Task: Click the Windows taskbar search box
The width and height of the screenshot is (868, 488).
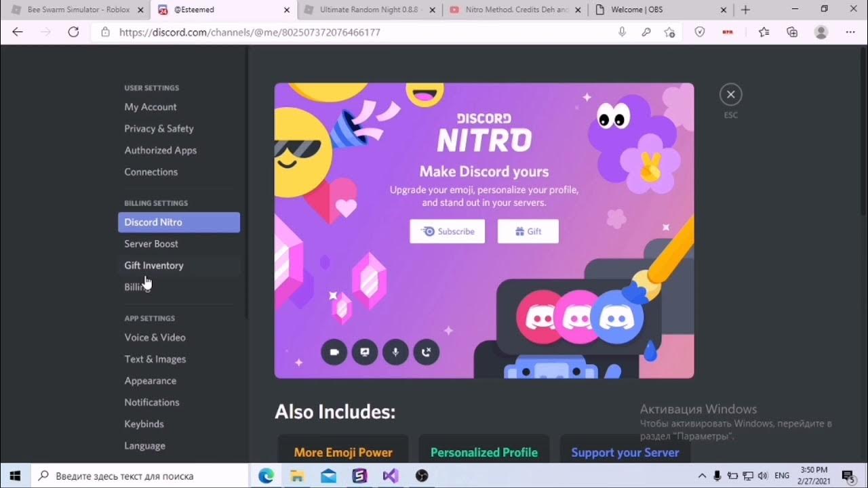Action: 140,476
